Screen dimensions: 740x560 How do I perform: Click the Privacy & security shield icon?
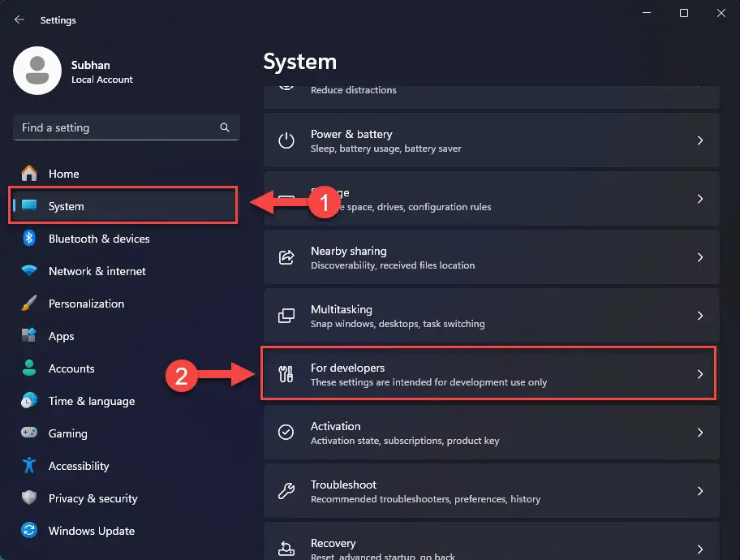point(29,498)
